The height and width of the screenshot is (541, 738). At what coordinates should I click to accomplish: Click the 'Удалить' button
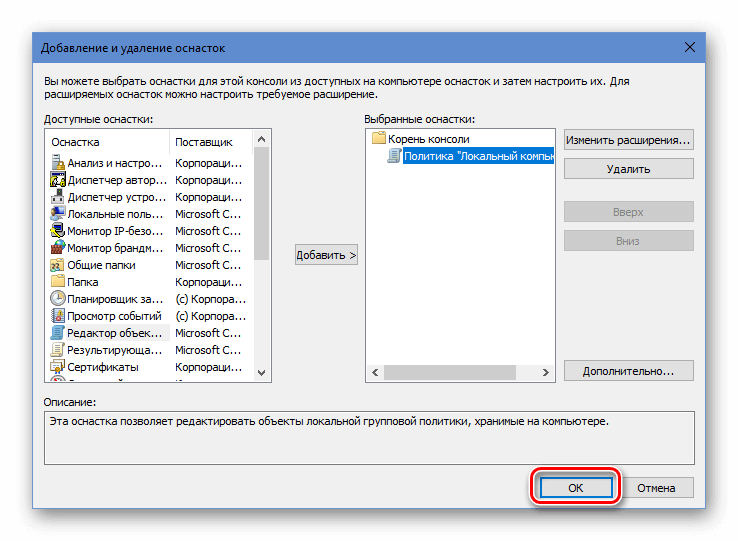point(628,169)
